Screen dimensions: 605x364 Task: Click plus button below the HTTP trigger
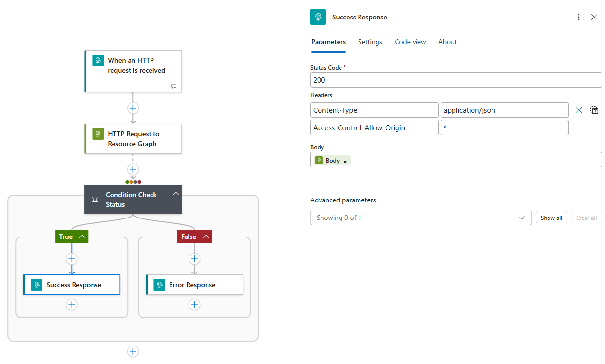pyautogui.click(x=133, y=108)
